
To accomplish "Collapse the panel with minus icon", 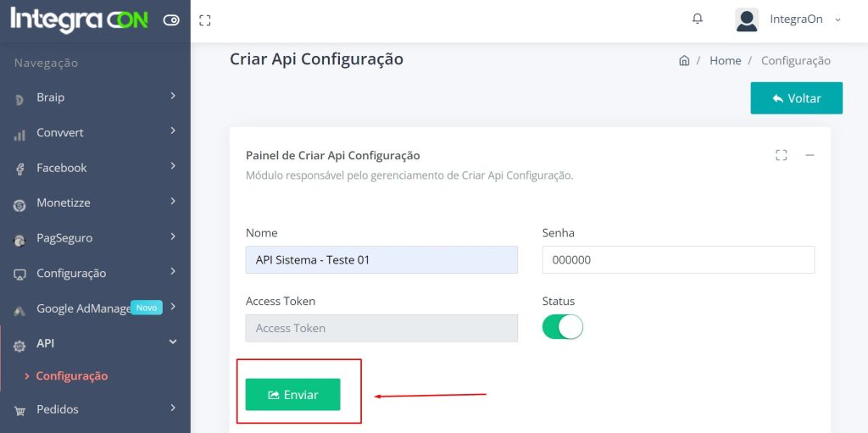I will [x=810, y=155].
